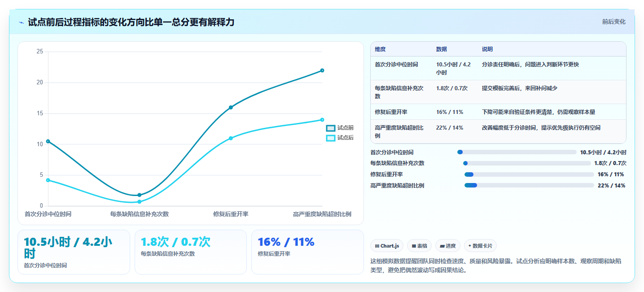Click the 前后变化 label in header
This screenshot has height=292, width=644.
tap(613, 22)
